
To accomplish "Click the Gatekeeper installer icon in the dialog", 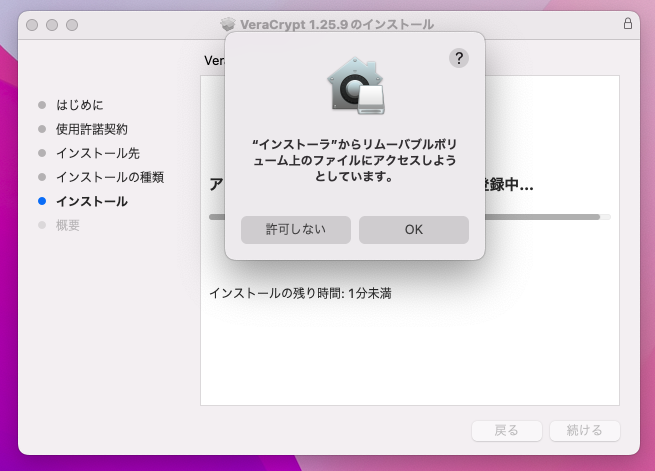I will [x=355, y=84].
